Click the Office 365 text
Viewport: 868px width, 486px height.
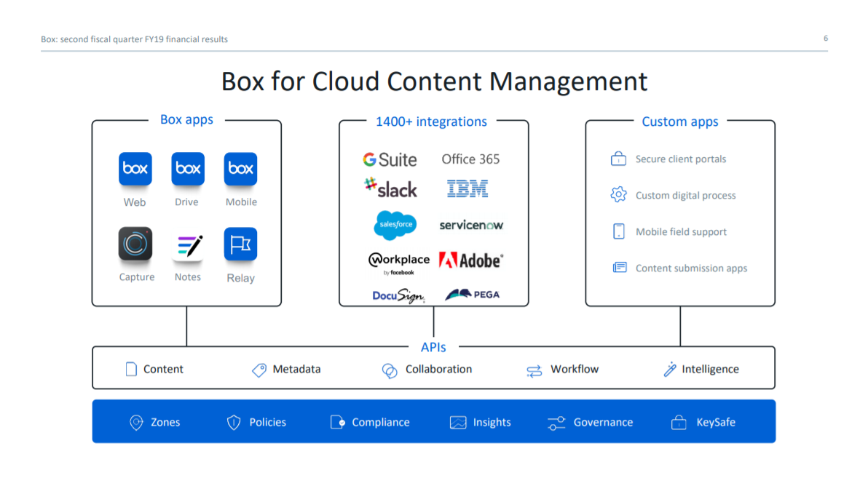tap(470, 159)
